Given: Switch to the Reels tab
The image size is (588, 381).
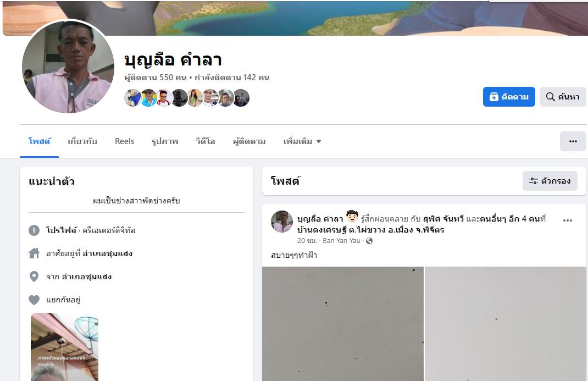Looking at the screenshot, I should point(125,141).
